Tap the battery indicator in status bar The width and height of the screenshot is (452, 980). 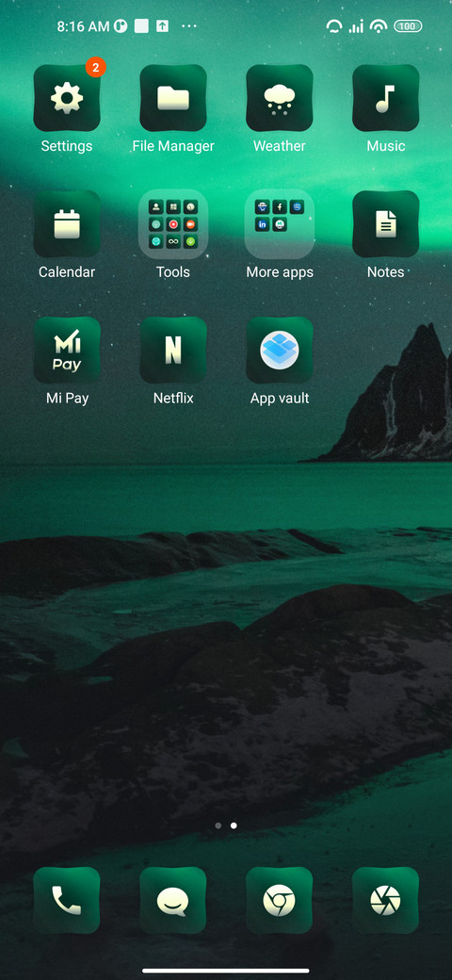408,26
